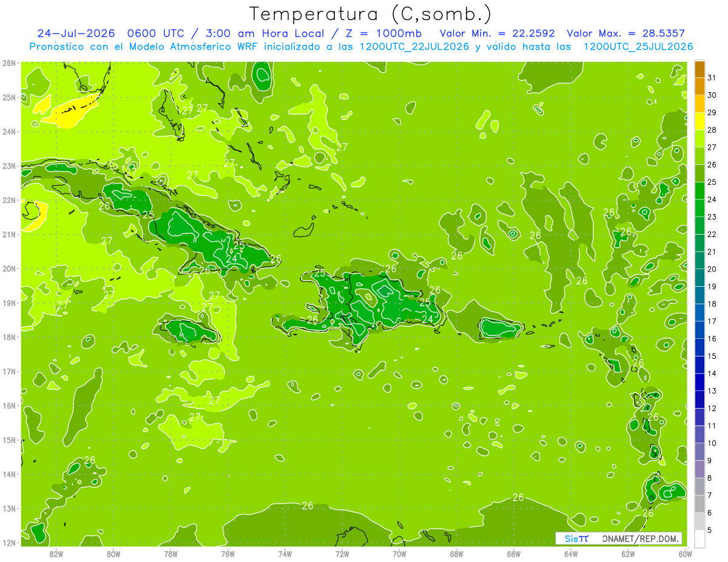Click the 70W longitude axis label
This screenshot has height=562, width=728.
(399, 553)
